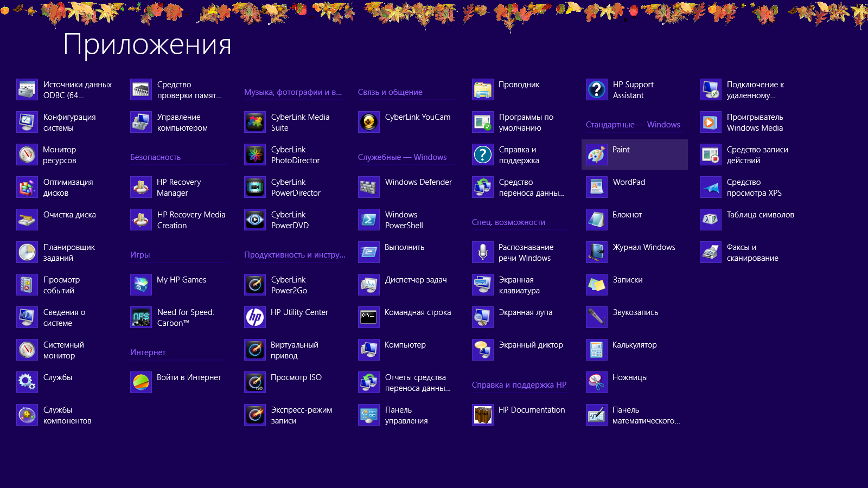Select Игры group header

pos(140,255)
